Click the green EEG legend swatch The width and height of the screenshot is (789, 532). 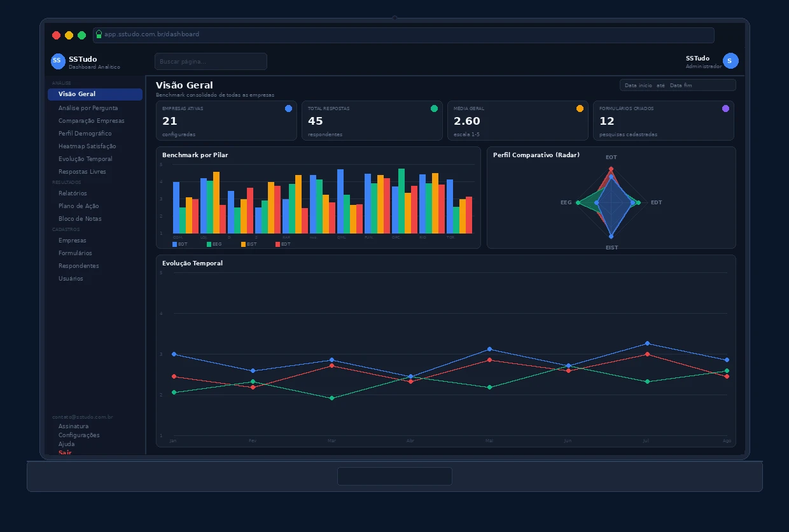pyautogui.click(x=209, y=244)
